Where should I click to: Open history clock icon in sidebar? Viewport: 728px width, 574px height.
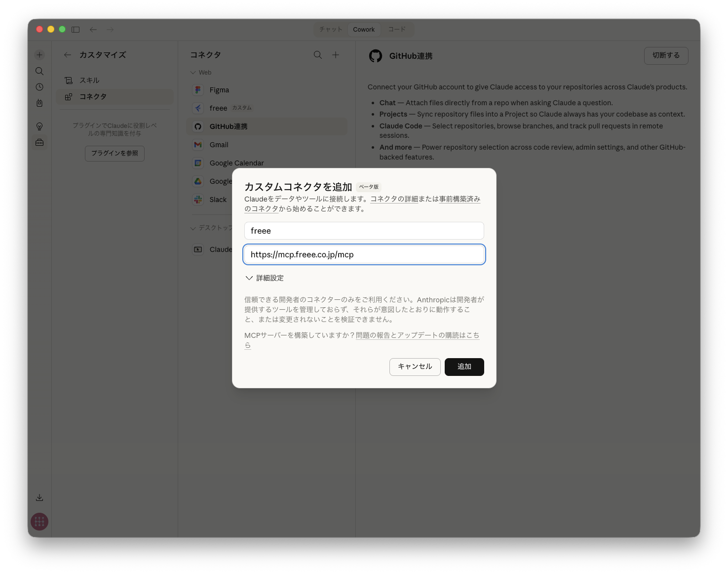click(39, 87)
